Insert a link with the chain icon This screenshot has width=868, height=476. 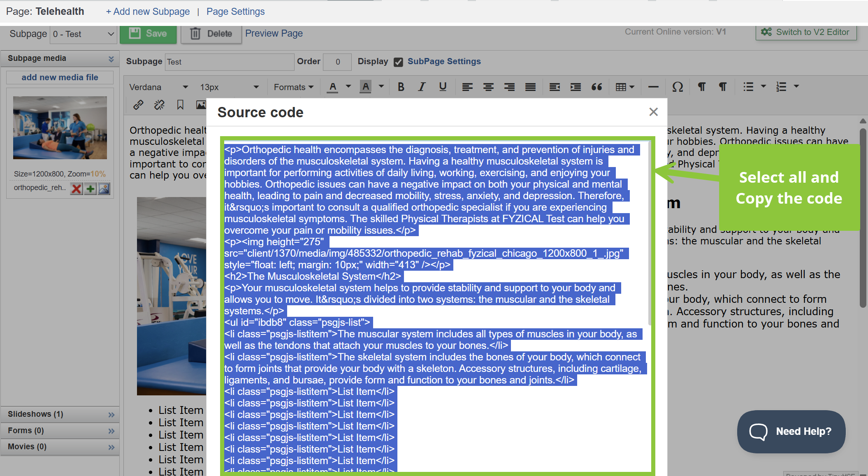pyautogui.click(x=138, y=105)
